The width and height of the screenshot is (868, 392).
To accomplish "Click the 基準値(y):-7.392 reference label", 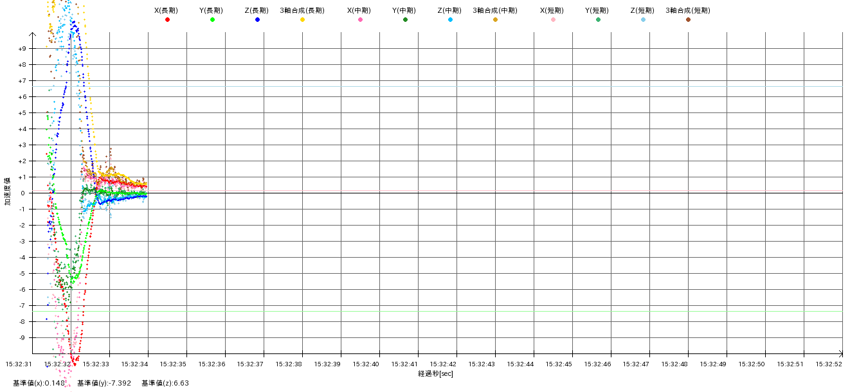I will tap(104, 383).
